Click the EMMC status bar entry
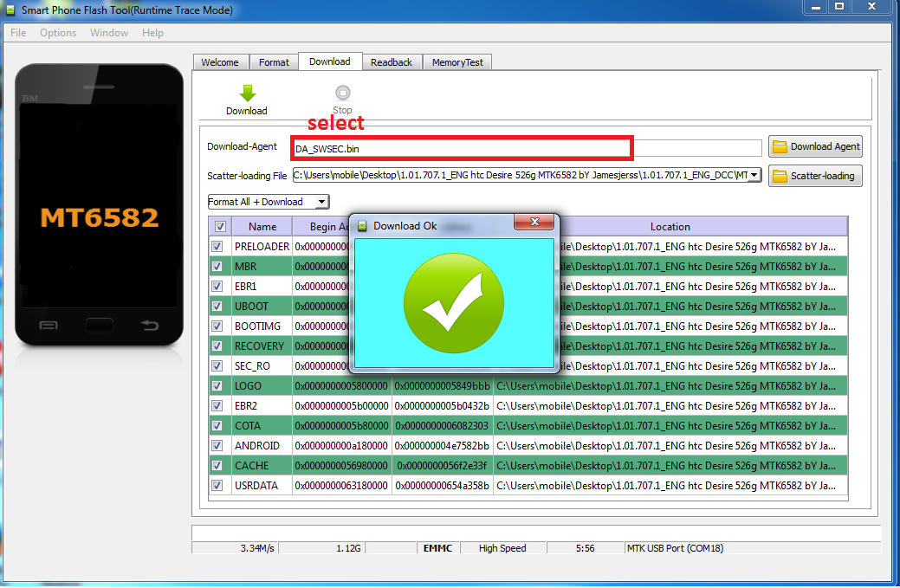900x588 pixels. click(x=438, y=548)
